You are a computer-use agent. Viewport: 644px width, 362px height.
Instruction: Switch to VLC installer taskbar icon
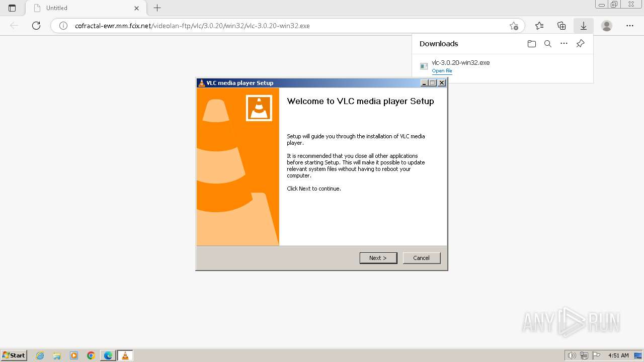[125, 355]
